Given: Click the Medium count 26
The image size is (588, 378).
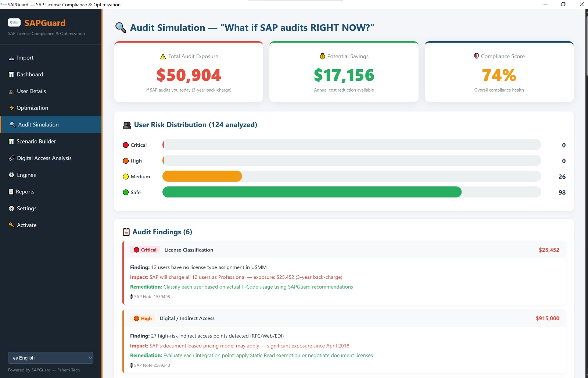Looking at the screenshot, I should coord(562,177).
